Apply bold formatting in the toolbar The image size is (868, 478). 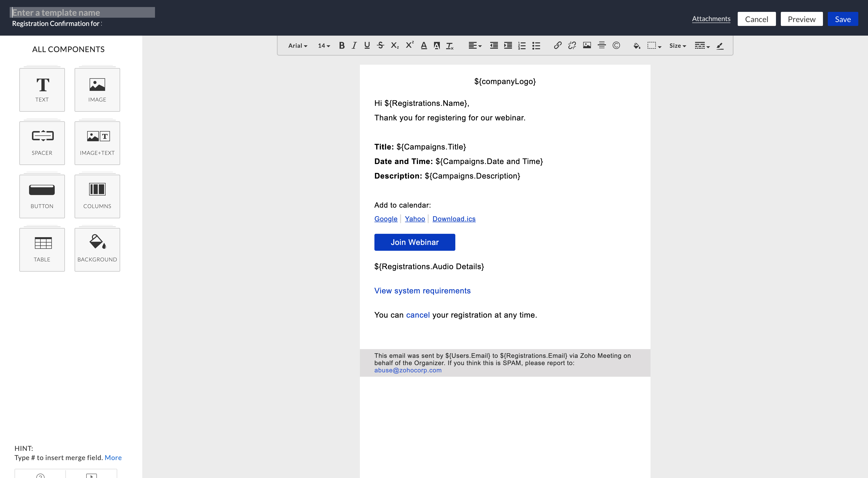(x=342, y=46)
